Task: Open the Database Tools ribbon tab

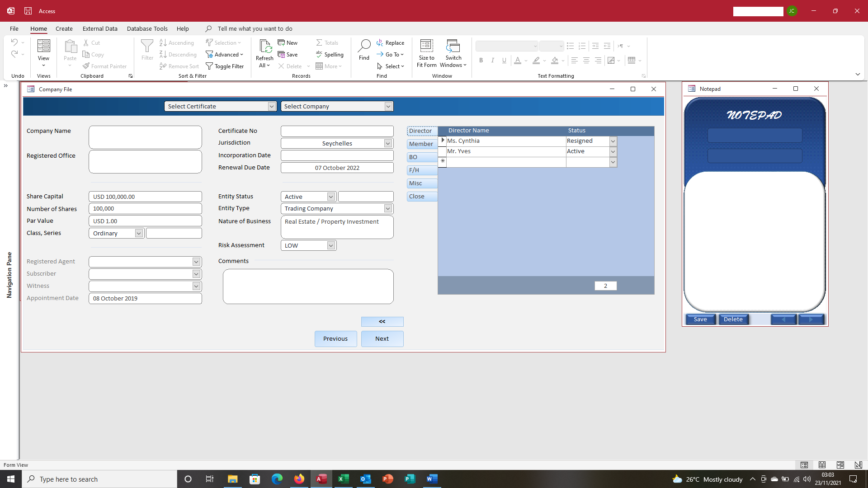Action: point(147,28)
